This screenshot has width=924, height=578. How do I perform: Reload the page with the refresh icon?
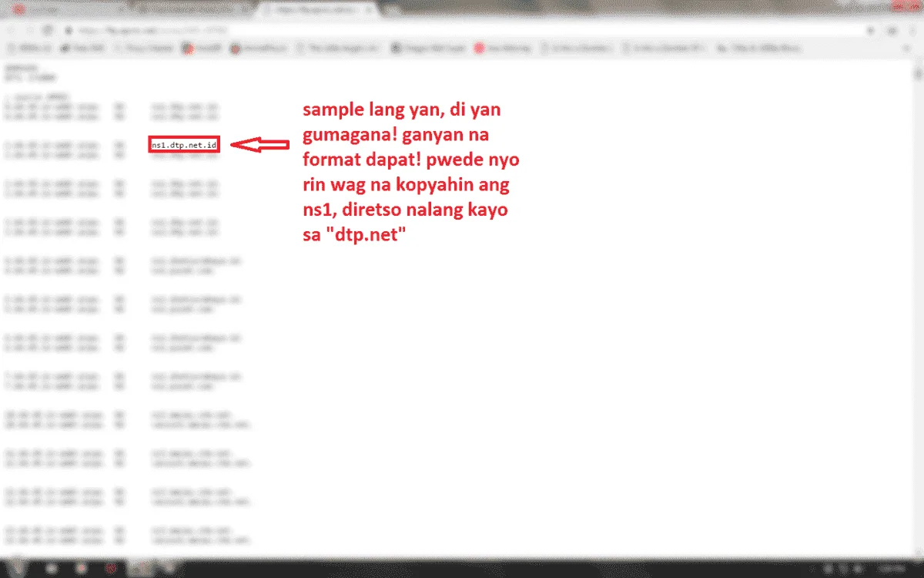[48, 30]
